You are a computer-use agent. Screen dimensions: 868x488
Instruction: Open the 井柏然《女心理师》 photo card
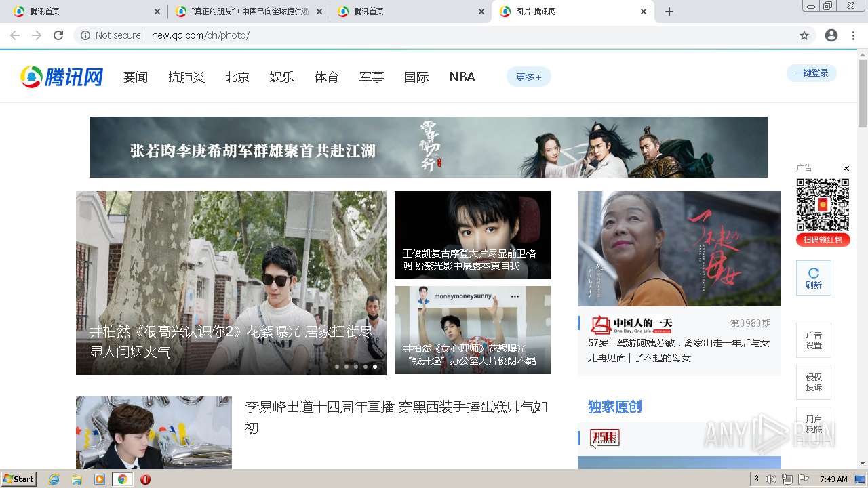coord(473,330)
